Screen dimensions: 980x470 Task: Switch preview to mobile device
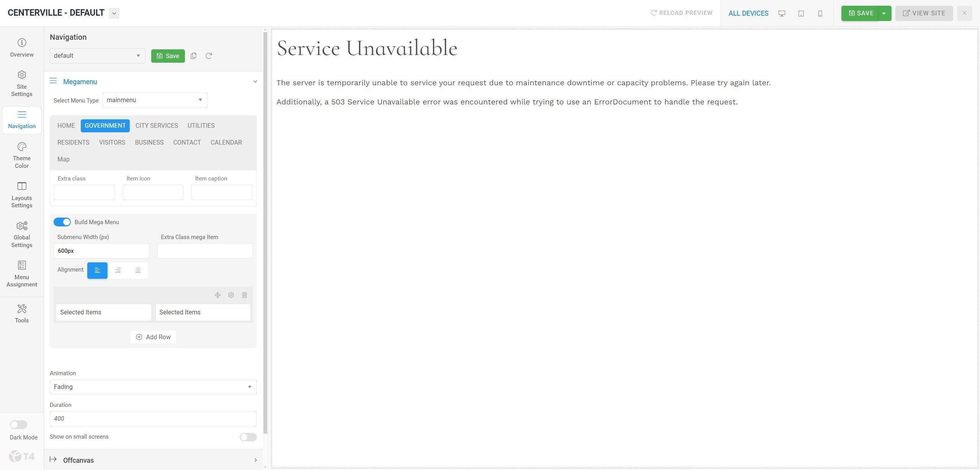(x=820, y=13)
